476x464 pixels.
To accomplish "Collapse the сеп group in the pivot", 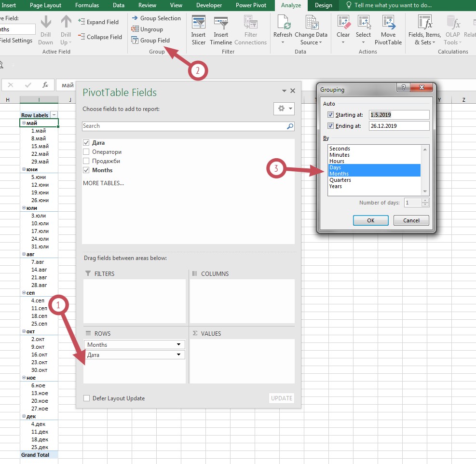I will pyautogui.click(x=24, y=292).
